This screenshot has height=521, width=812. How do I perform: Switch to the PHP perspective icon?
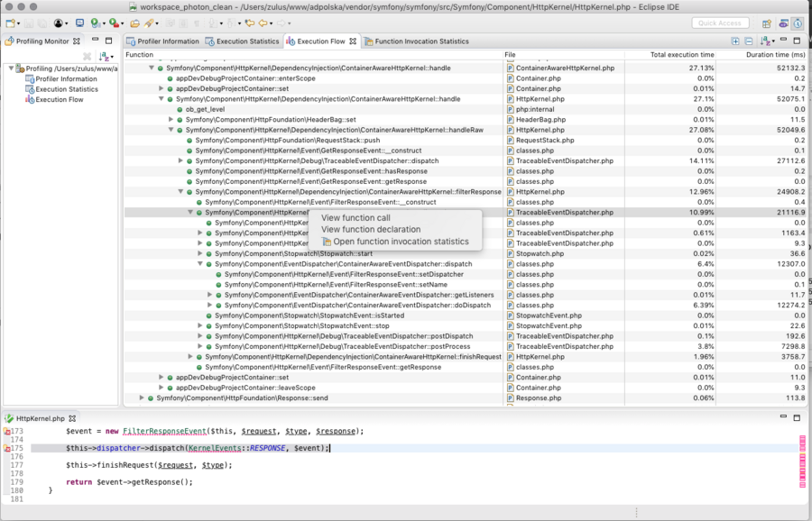pyautogui.click(x=783, y=23)
